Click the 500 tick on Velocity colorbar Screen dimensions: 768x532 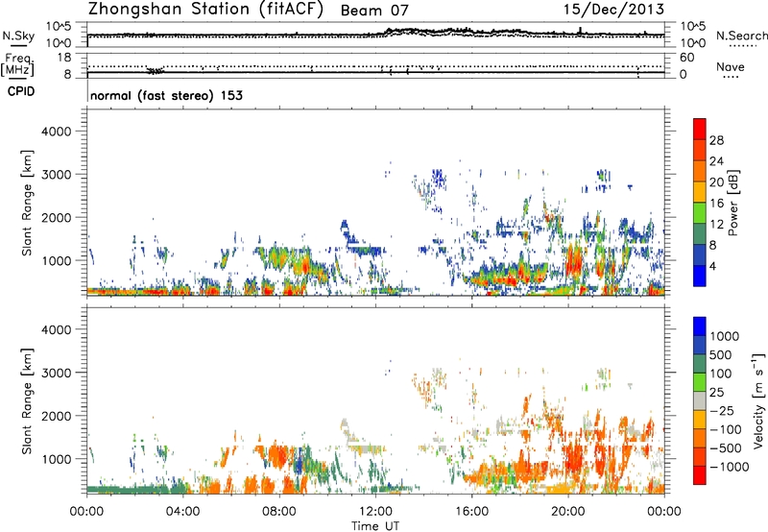coord(720,354)
